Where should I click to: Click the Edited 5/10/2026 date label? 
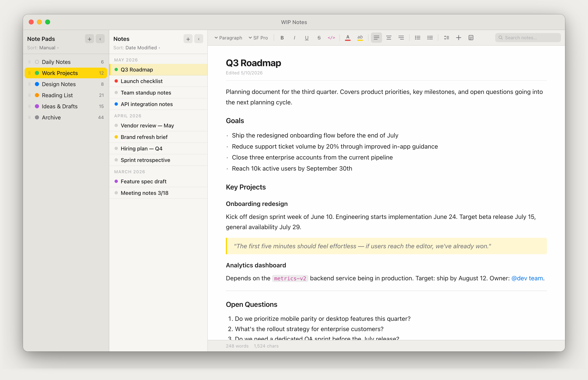coord(244,73)
